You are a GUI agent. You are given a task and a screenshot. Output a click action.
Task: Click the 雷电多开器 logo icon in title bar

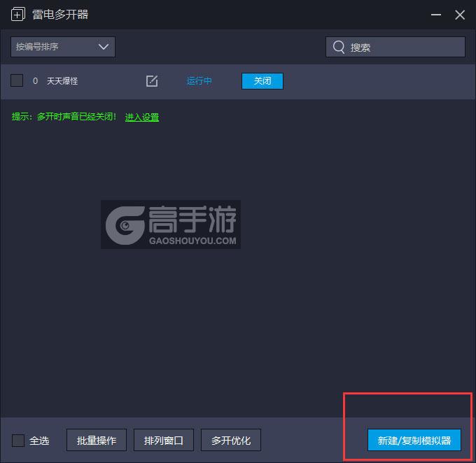point(18,14)
